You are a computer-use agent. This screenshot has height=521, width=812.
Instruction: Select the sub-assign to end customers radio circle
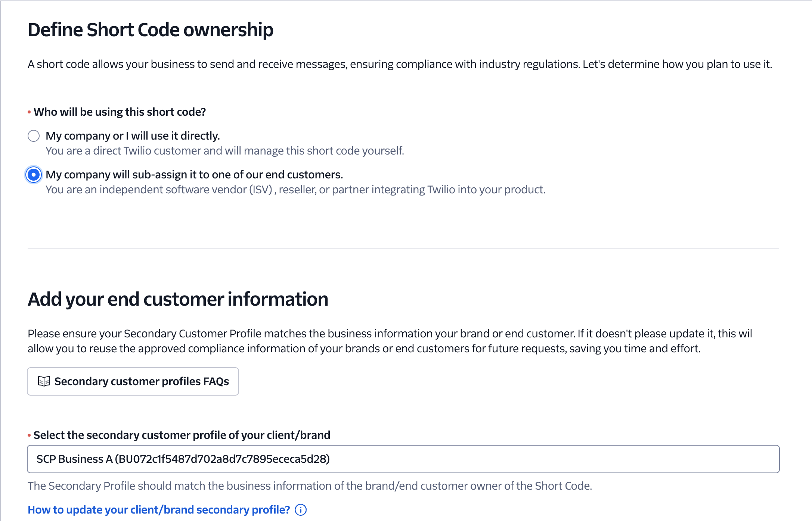[34, 175]
